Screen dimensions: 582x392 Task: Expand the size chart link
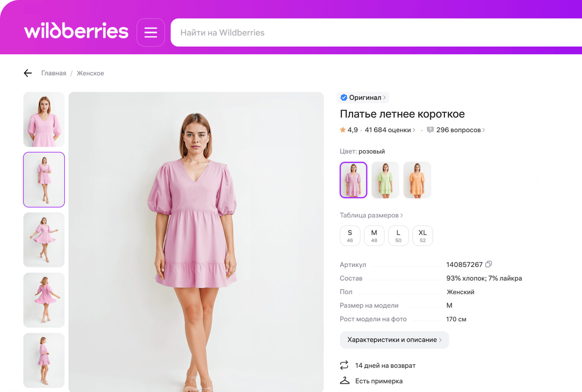[371, 215]
